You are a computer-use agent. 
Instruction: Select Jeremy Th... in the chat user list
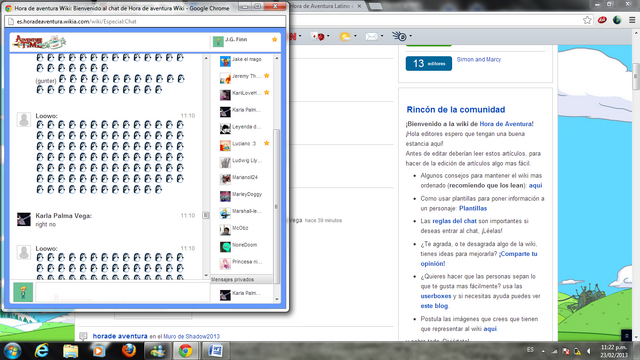tap(244, 77)
